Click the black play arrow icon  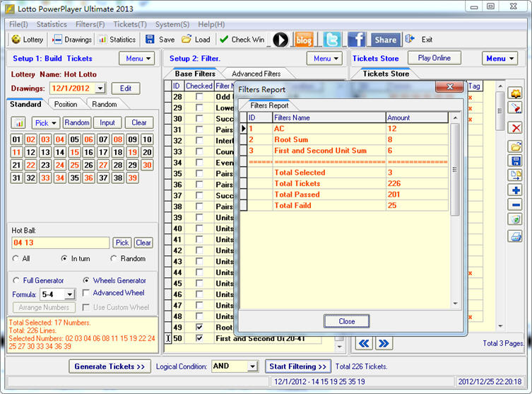click(x=280, y=40)
